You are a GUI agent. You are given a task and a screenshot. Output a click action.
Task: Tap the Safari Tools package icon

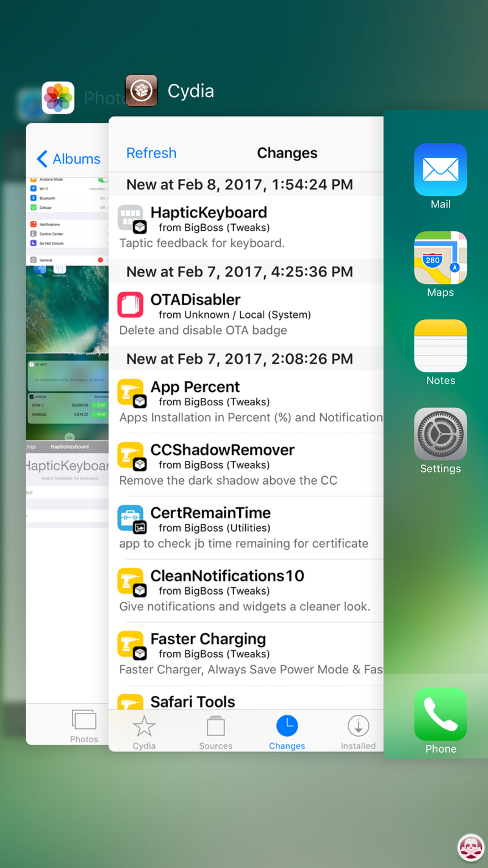coord(131,702)
